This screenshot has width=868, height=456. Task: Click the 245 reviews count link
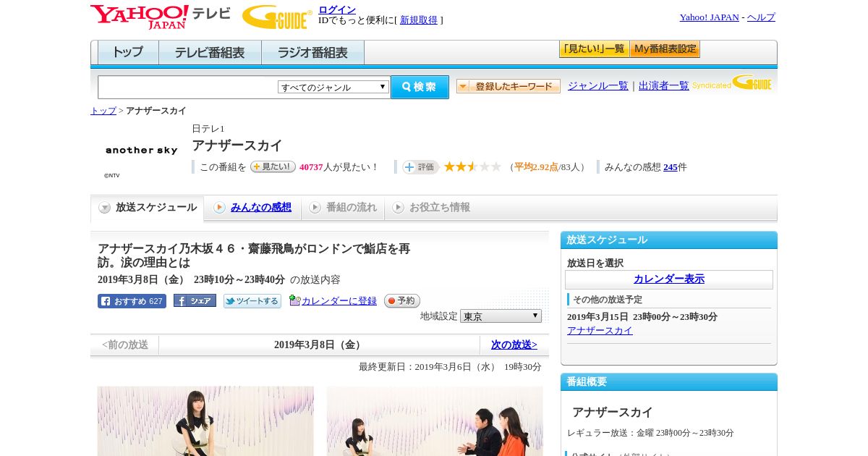click(x=671, y=167)
